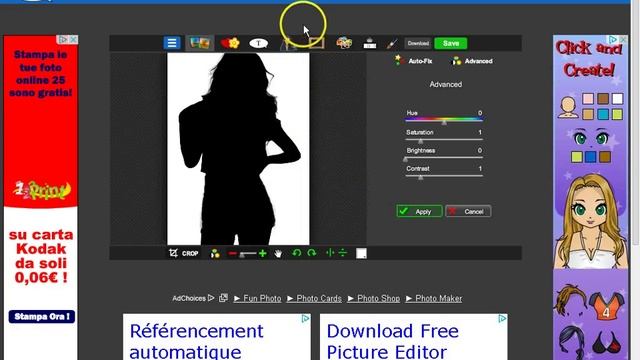Image resolution: width=640 pixels, height=360 pixels.
Task: Open the Photo Shop link
Action: point(374,298)
